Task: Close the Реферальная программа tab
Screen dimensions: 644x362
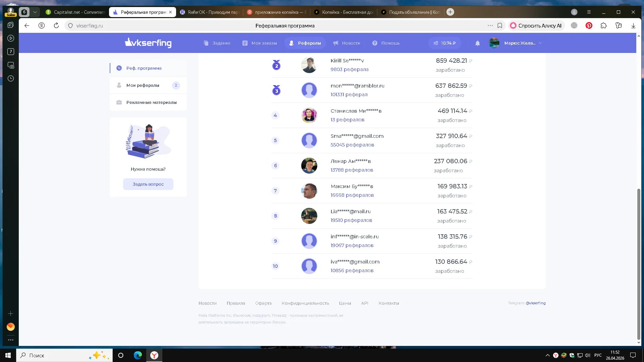Action: 170,12
